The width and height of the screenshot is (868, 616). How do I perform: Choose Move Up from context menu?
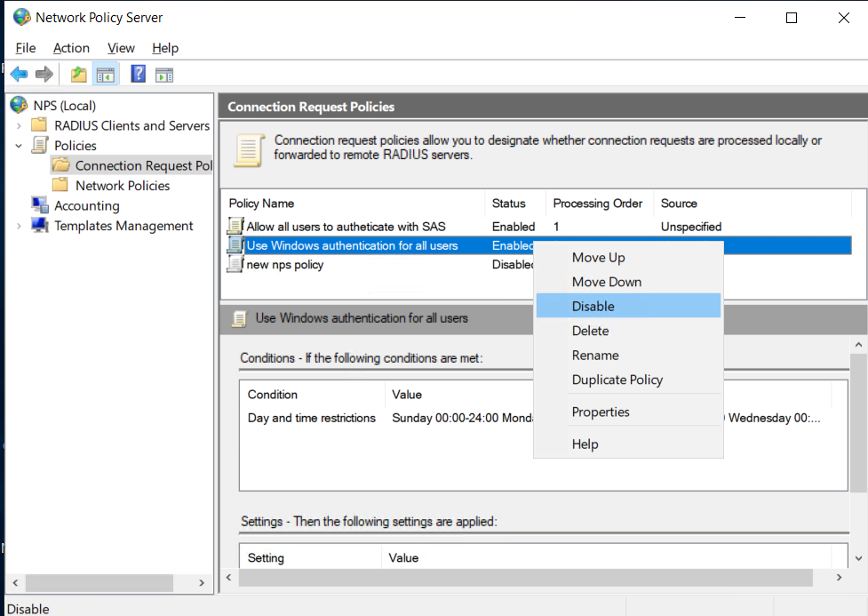click(x=628, y=258)
